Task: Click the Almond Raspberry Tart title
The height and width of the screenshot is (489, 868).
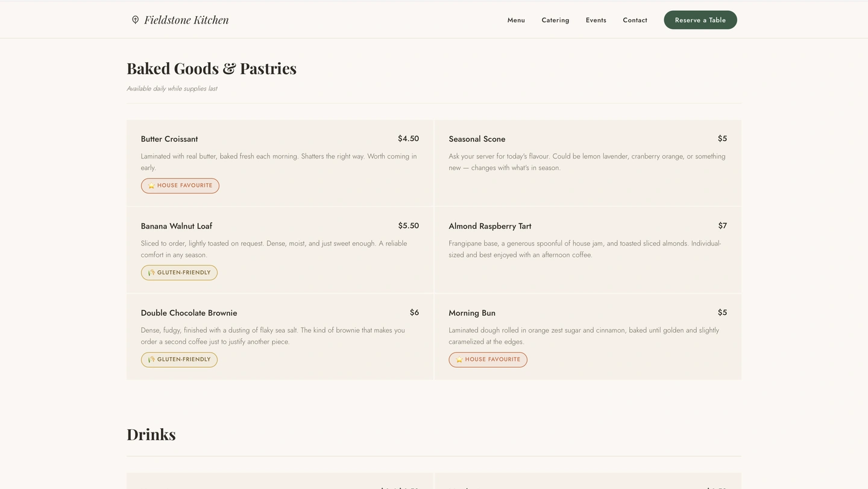Action: [x=489, y=226]
